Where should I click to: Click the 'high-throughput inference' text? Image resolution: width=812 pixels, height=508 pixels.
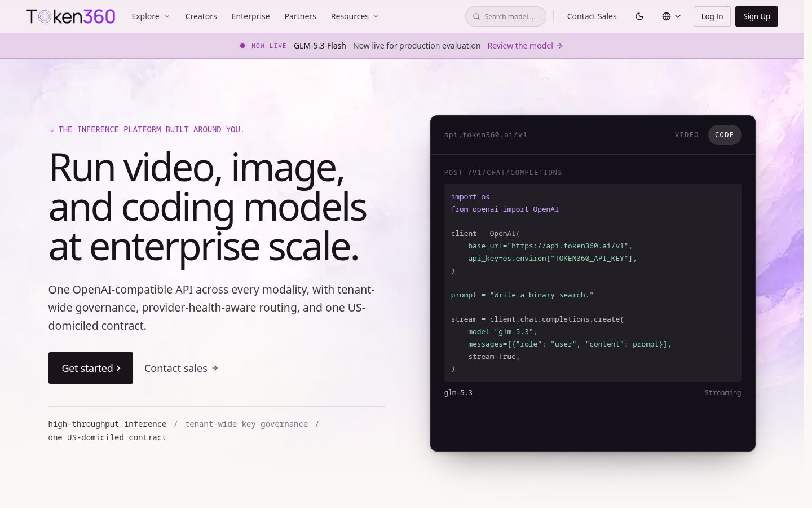(107, 424)
